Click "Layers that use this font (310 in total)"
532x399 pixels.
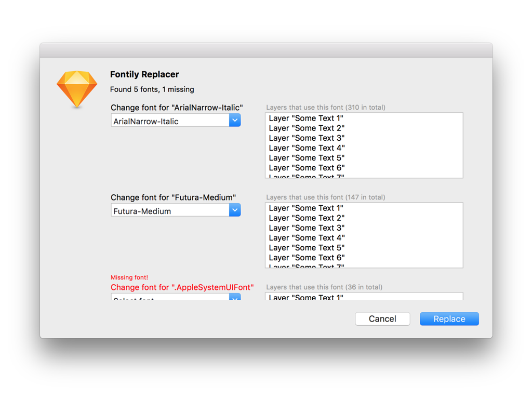coord(326,108)
